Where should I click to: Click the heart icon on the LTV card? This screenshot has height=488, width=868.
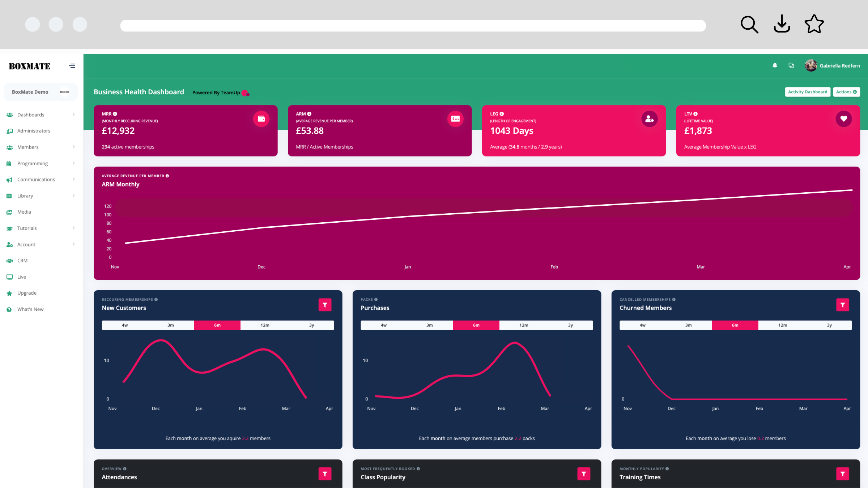pyautogui.click(x=844, y=119)
